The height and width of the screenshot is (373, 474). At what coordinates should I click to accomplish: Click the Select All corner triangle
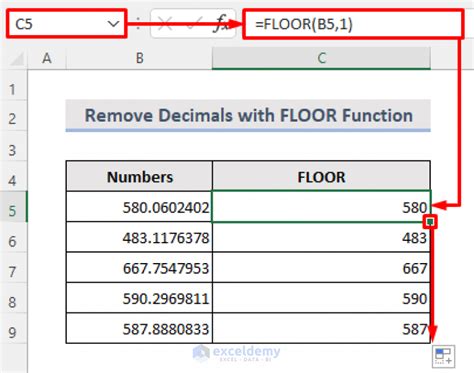point(16,59)
